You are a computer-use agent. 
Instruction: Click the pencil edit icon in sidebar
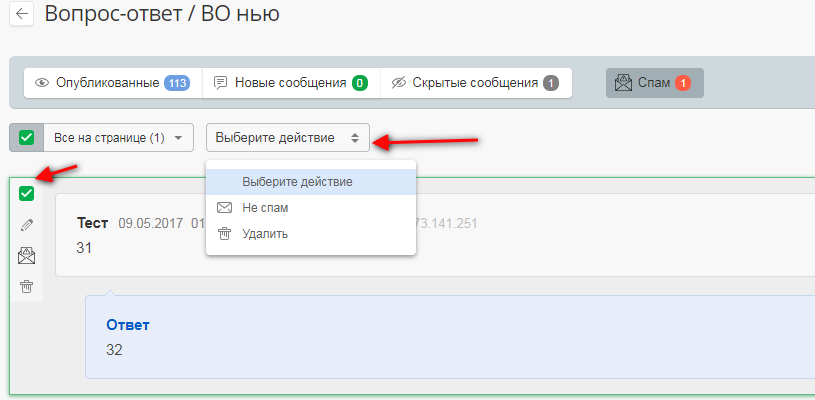point(27,225)
